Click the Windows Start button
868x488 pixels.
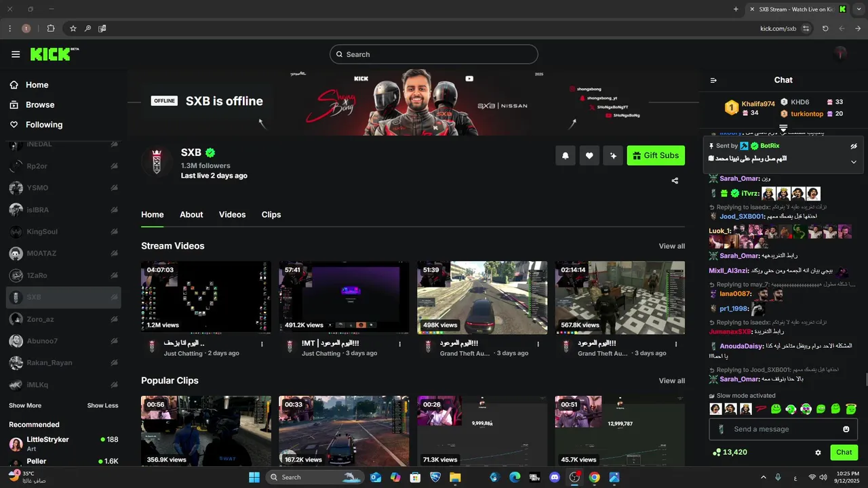click(254, 477)
